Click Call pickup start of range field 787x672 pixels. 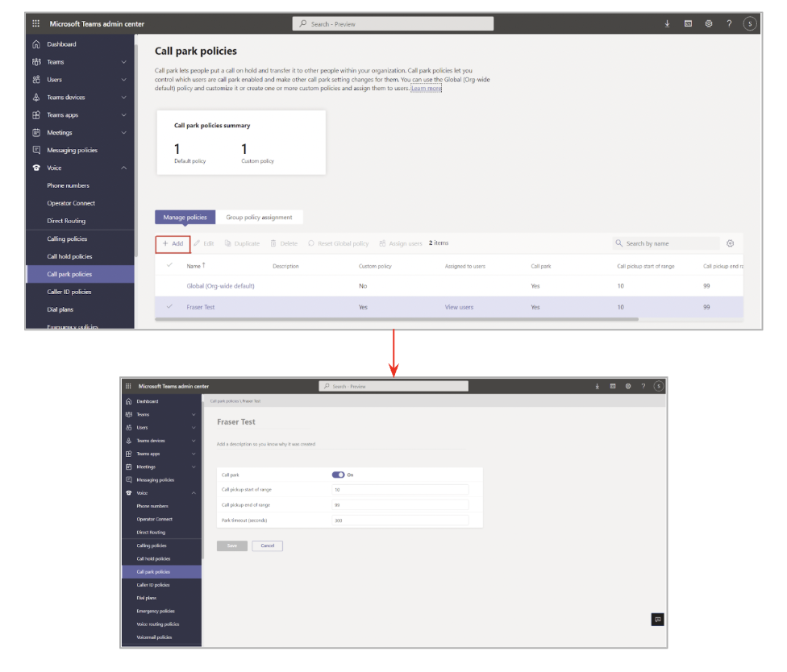pyautogui.click(x=400, y=489)
